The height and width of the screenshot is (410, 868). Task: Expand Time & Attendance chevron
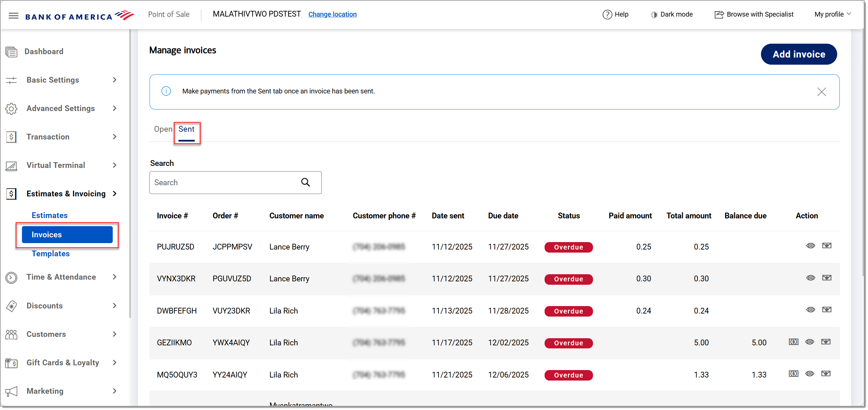(x=114, y=277)
